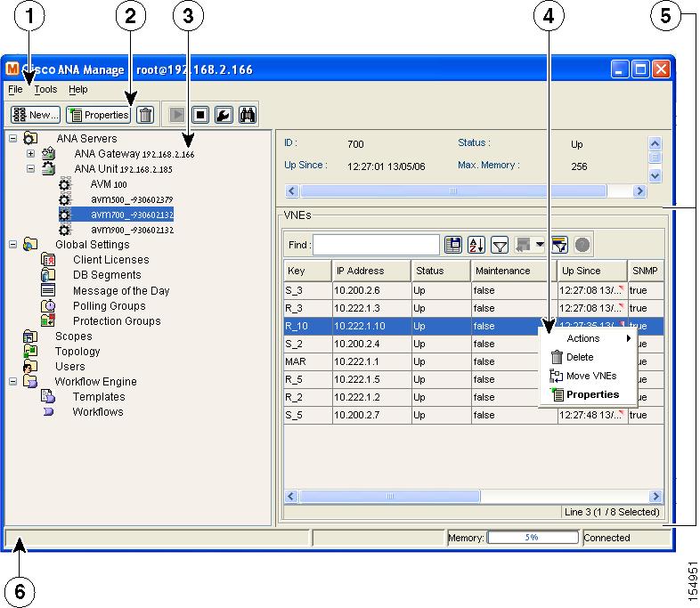Click the New... toolbar button
Image resolution: width=700 pixels, height=608 pixels.
[x=36, y=115]
